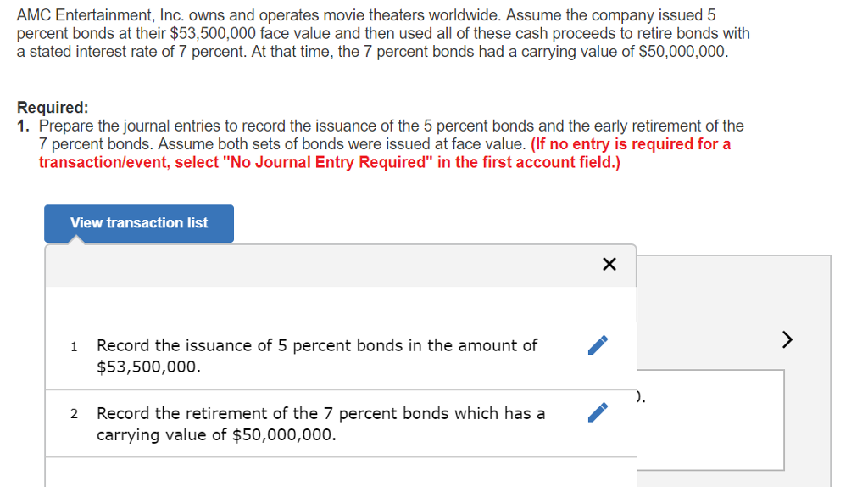Click the white box beside transaction 2

(x=711, y=420)
